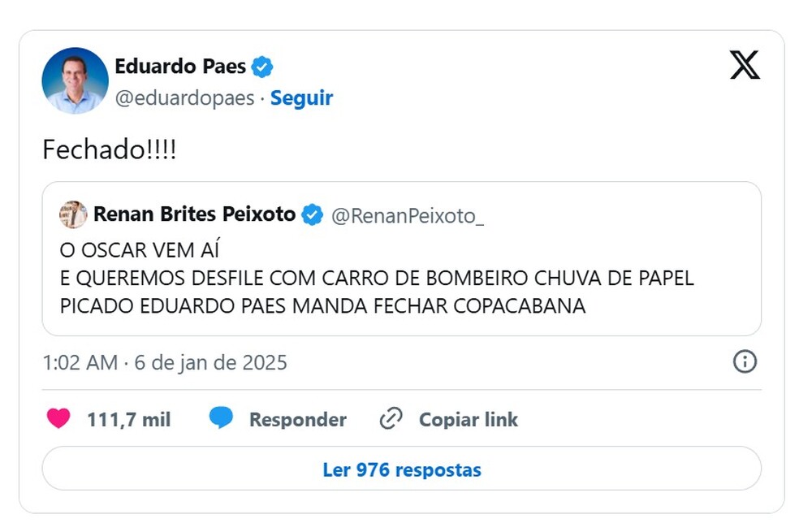Click Renan Peixoto's profile avatar
Viewport: 812px width, 523px height.
pyautogui.click(x=73, y=214)
